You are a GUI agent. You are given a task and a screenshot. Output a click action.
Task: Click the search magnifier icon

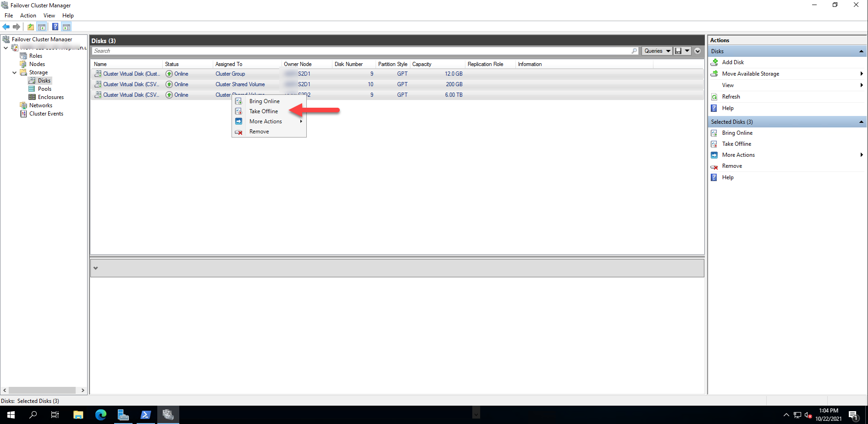pos(634,51)
